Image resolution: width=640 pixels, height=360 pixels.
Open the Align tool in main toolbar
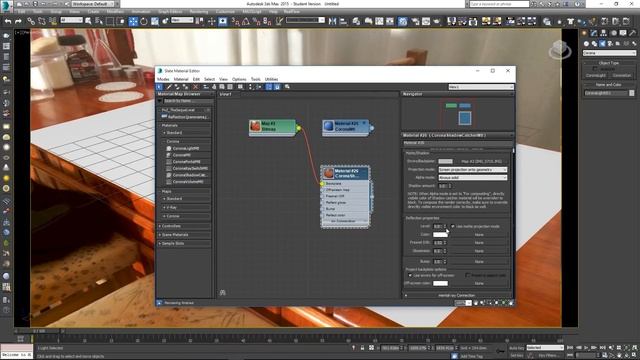343,21
